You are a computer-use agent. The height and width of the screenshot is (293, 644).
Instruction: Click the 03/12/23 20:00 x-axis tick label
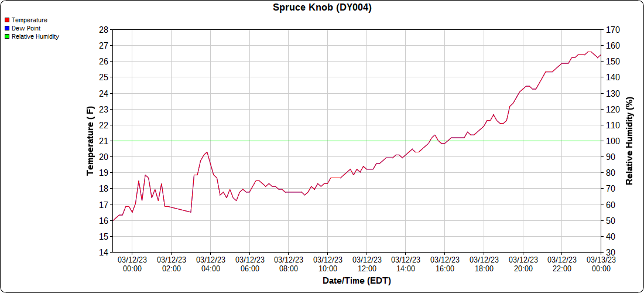pyautogui.click(x=523, y=264)
